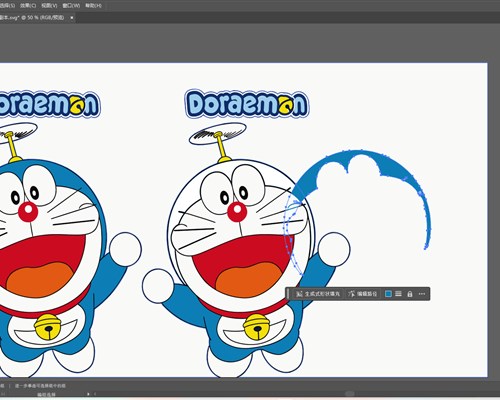Close the svg document tab

coord(72,18)
